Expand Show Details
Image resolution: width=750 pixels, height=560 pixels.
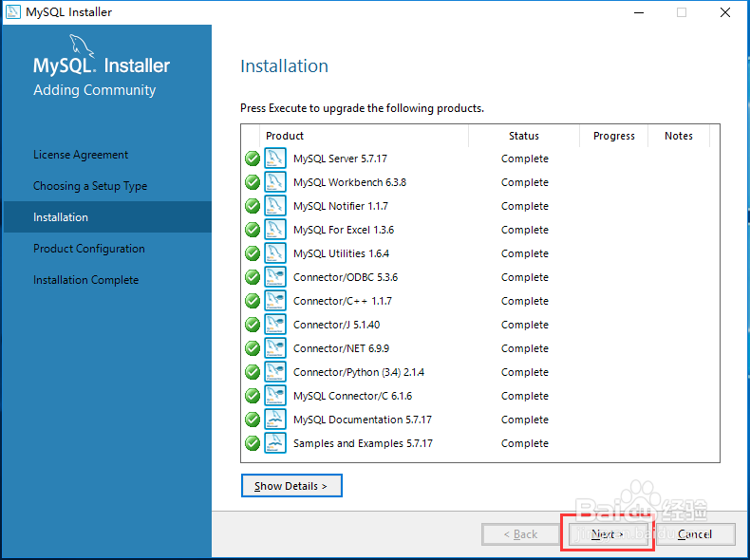click(291, 486)
